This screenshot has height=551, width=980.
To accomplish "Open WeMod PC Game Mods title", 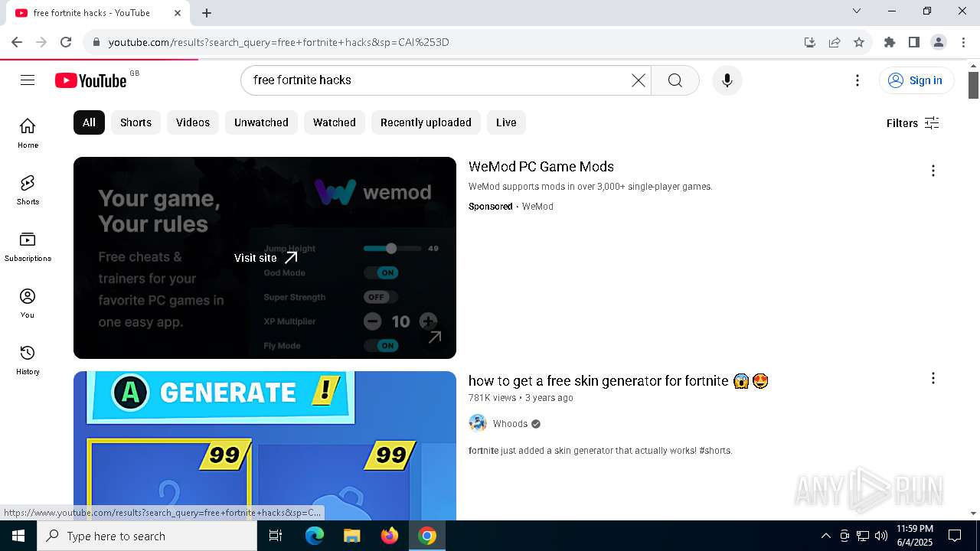I will pyautogui.click(x=541, y=167).
